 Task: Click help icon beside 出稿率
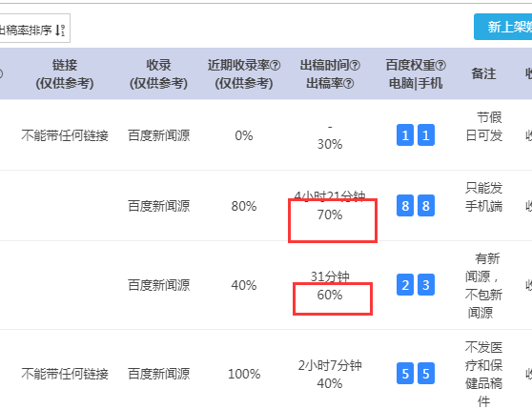pyautogui.click(x=349, y=84)
